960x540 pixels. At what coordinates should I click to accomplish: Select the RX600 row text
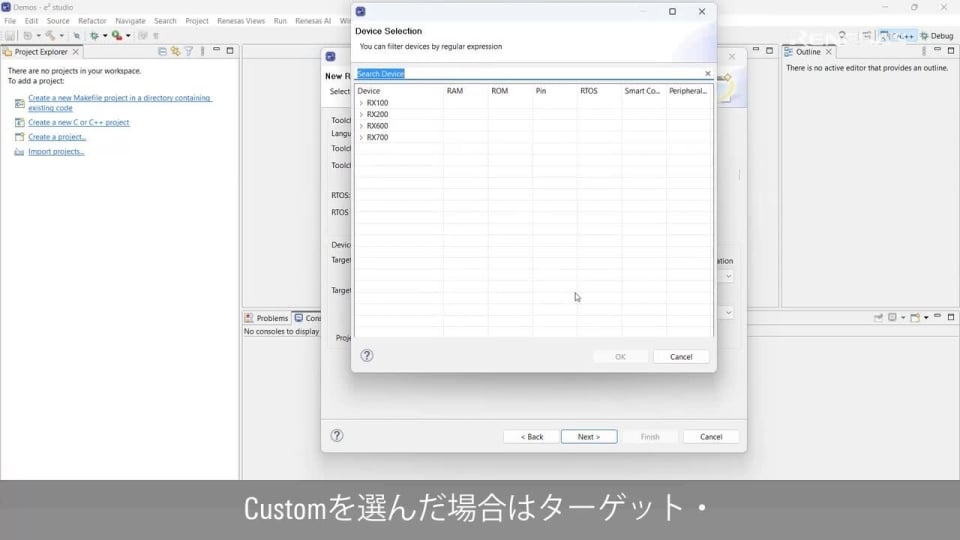pyautogui.click(x=377, y=126)
